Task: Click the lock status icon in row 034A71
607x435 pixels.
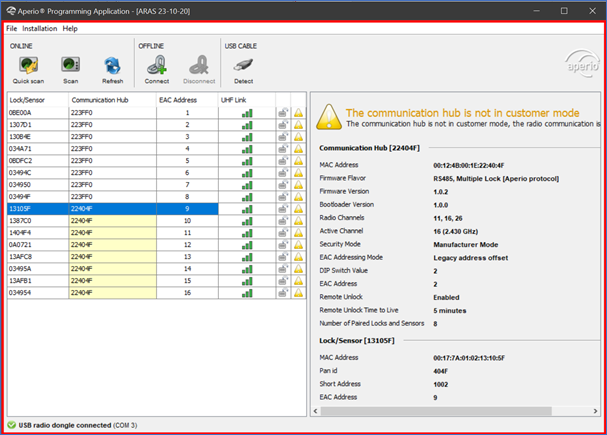Action: tap(283, 149)
